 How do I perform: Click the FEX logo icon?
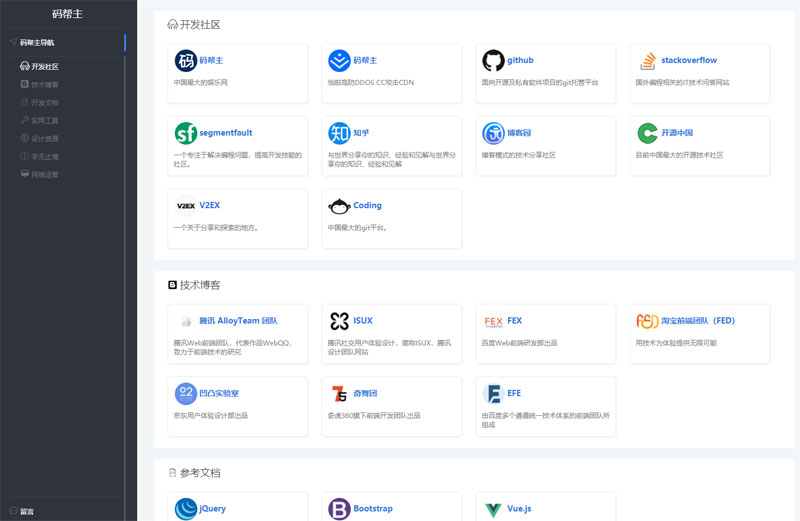(493, 321)
